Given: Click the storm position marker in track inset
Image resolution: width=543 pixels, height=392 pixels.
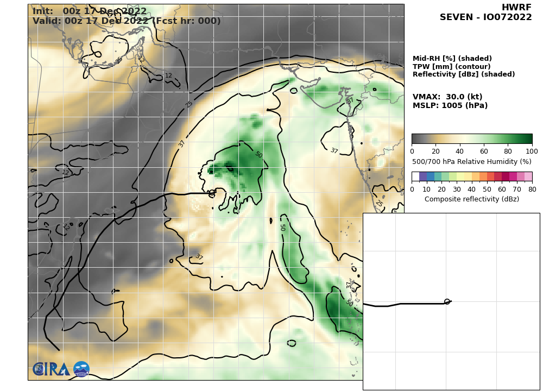Looking at the screenshot, I should 447,301.
